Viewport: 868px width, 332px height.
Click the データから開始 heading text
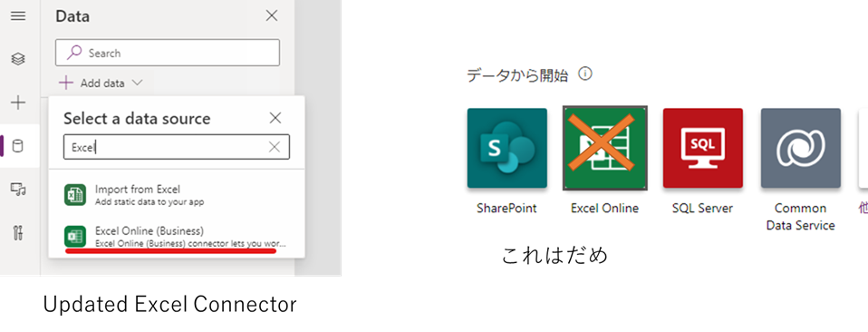[517, 74]
